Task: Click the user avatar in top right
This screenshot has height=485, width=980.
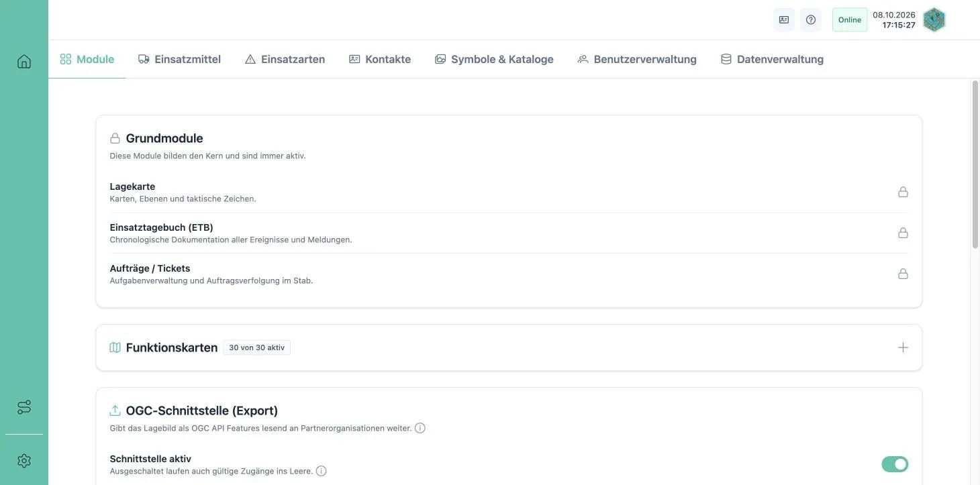Action: 934,19
